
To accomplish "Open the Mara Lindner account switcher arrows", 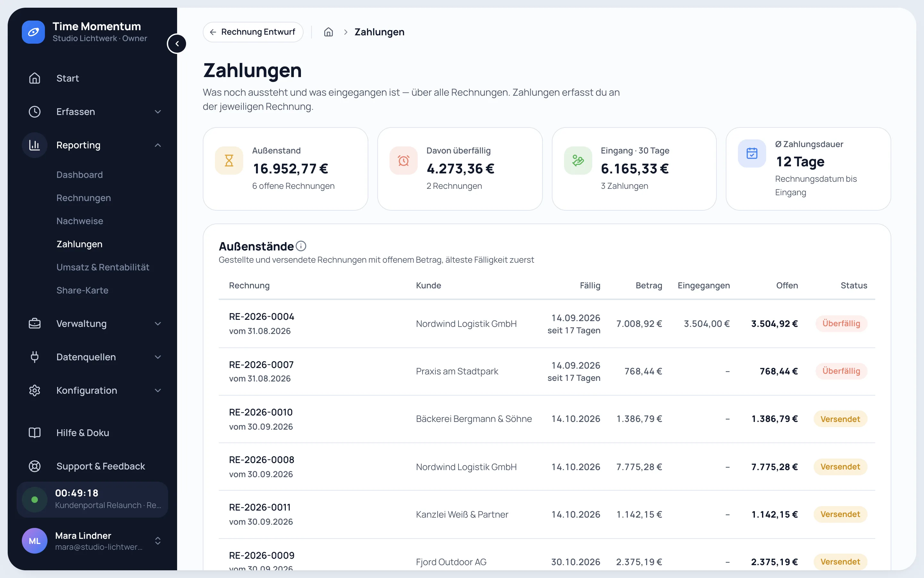I will [x=158, y=540].
